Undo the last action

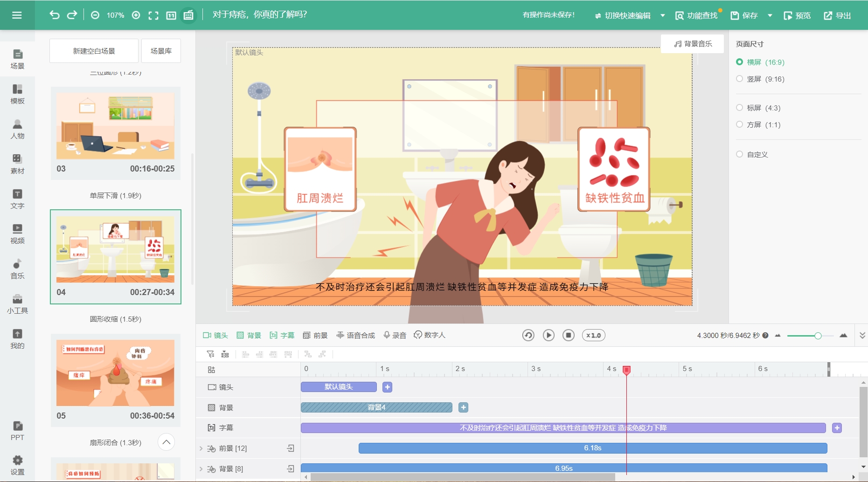[x=55, y=15]
